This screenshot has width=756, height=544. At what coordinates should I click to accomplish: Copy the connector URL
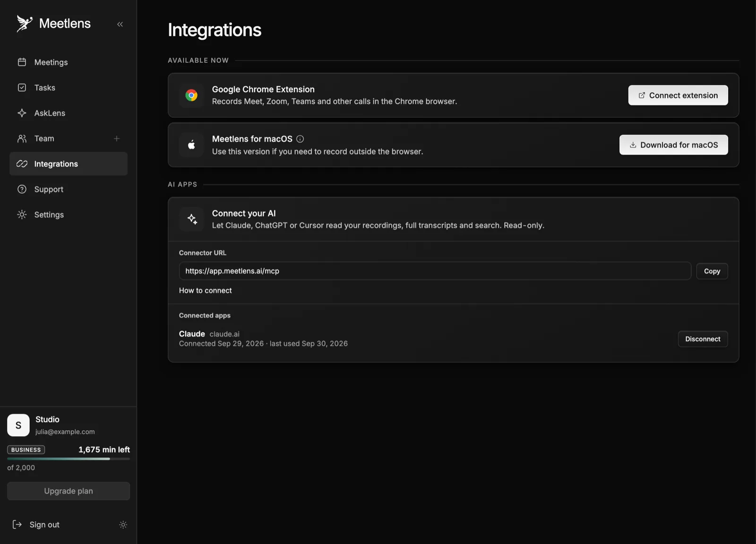click(x=712, y=271)
